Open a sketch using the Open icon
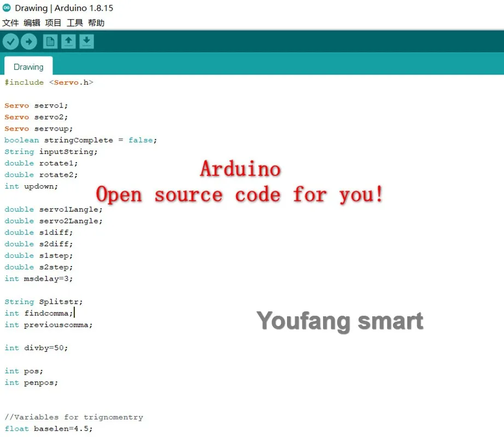504x437 pixels. click(x=68, y=42)
